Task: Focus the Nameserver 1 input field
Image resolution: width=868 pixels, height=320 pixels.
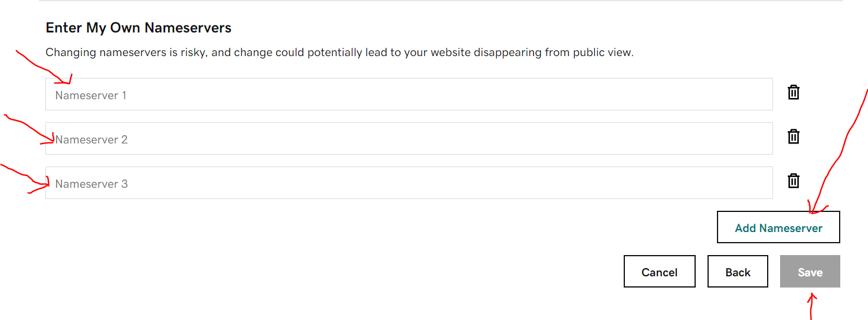Action: click(409, 94)
